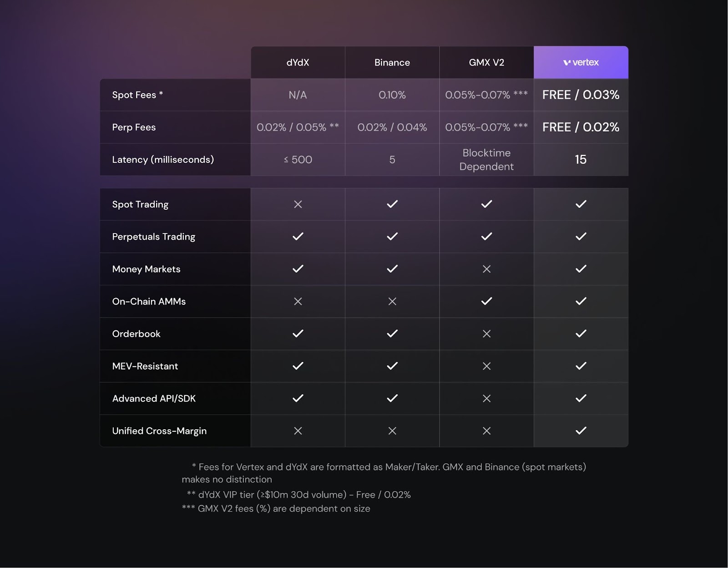
Task: Click the dYdX Money Markets checkmark
Action: tap(298, 269)
